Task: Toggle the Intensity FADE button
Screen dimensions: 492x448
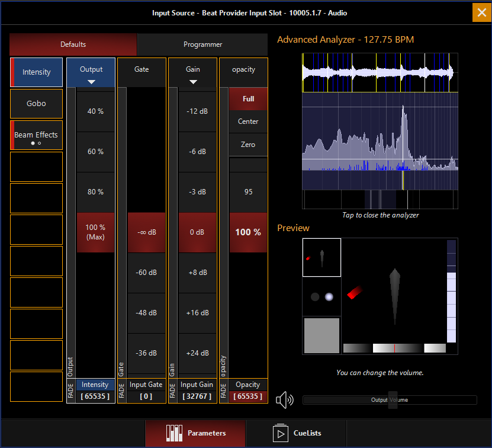Action: [x=70, y=391]
